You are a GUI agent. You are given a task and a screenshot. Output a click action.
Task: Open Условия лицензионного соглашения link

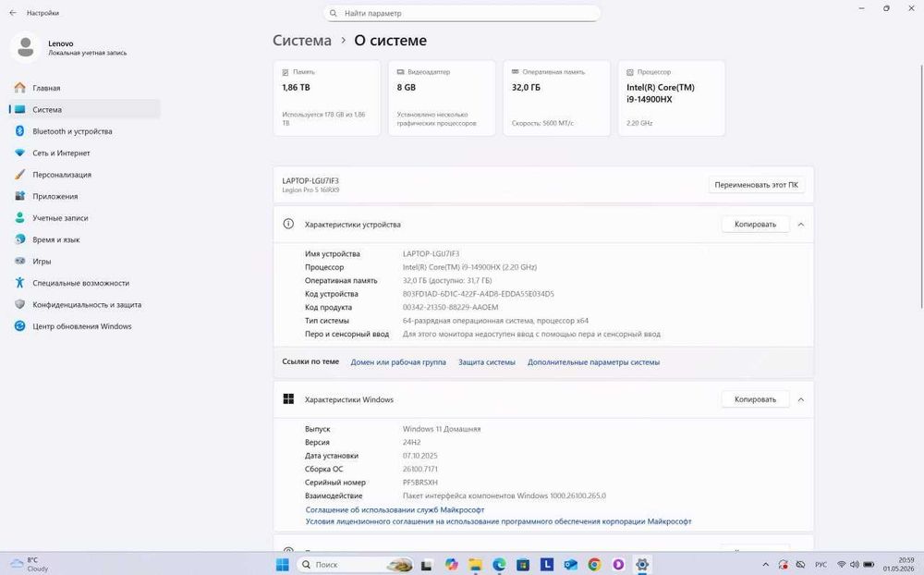coord(499,521)
